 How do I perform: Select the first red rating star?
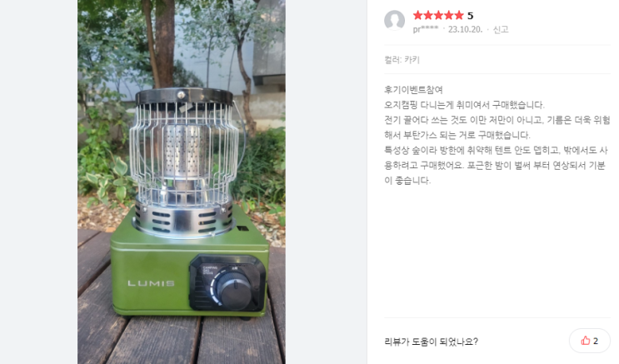pos(417,15)
